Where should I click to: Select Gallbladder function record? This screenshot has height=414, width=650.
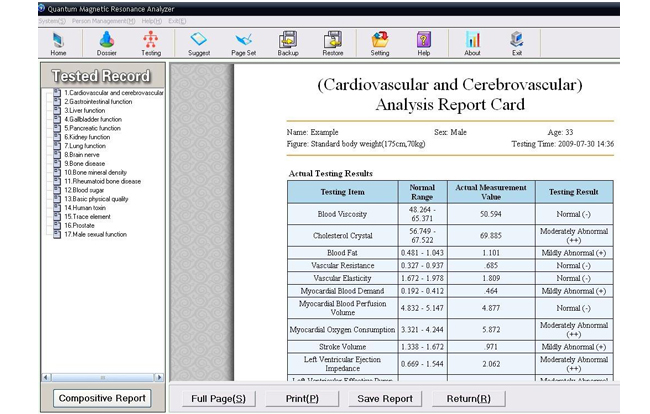pyautogui.click(x=93, y=119)
